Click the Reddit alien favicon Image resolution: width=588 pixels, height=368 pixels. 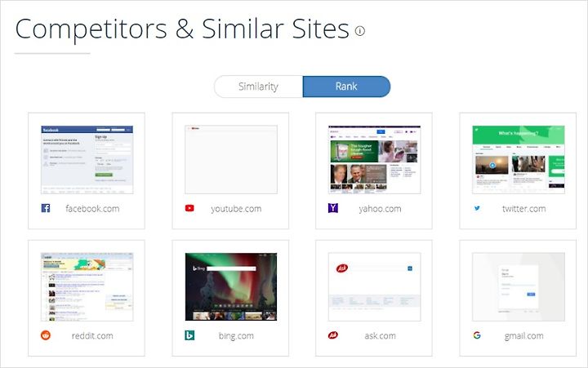(46, 335)
